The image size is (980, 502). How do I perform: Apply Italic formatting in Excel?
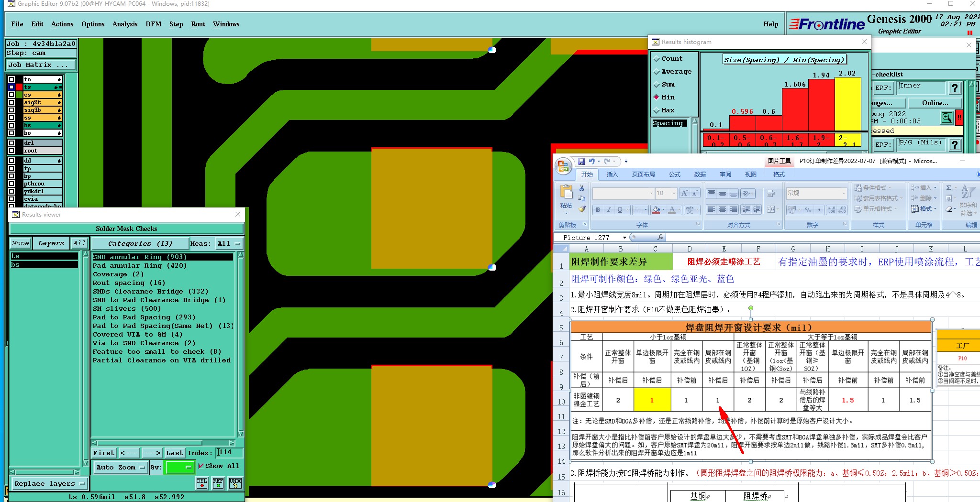(609, 210)
